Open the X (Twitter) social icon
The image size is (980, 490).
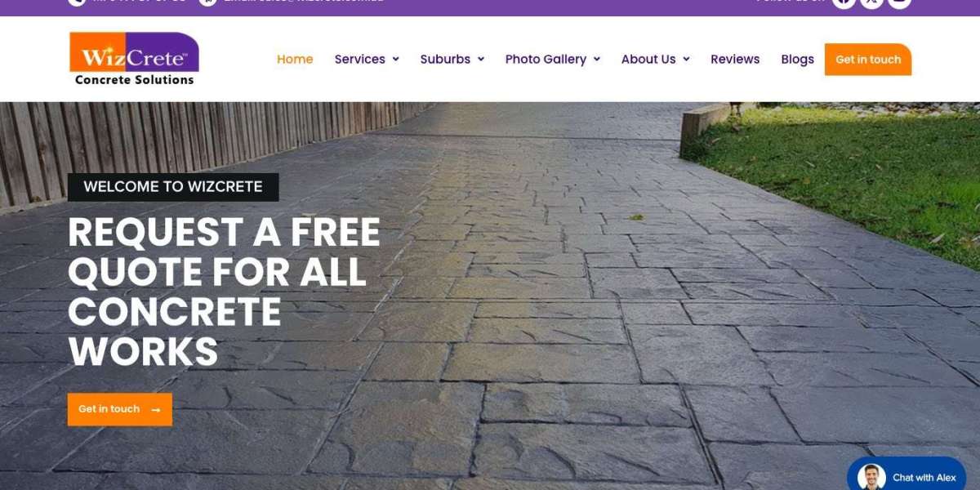(871, 2)
